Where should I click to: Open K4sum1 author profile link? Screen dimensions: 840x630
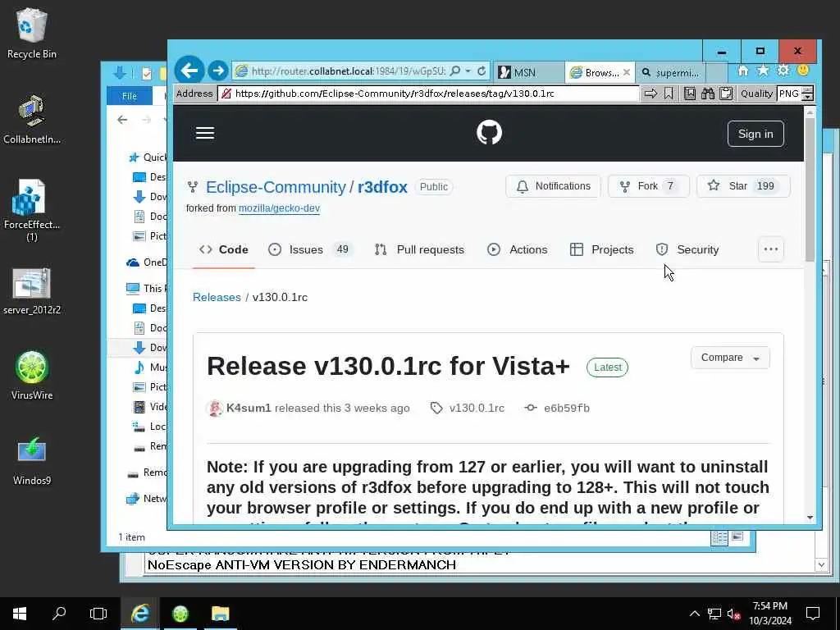(249, 408)
